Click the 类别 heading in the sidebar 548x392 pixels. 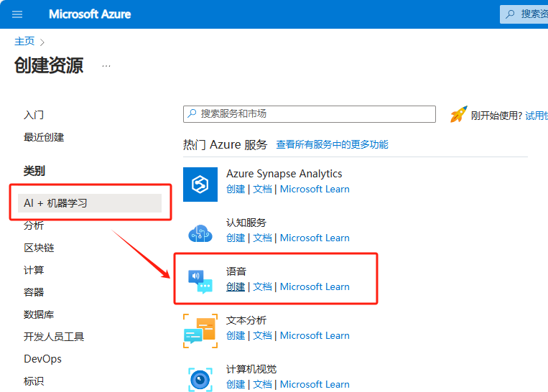point(34,171)
